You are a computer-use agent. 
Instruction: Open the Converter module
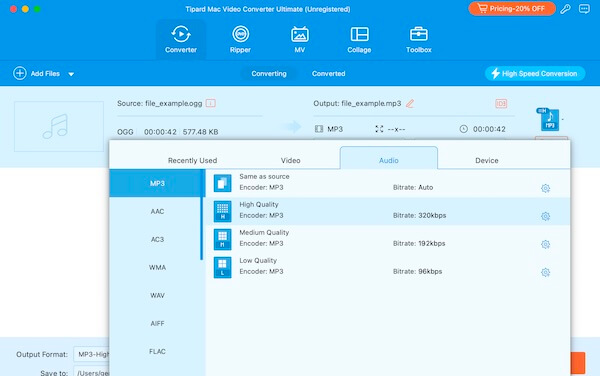[181, 39]
